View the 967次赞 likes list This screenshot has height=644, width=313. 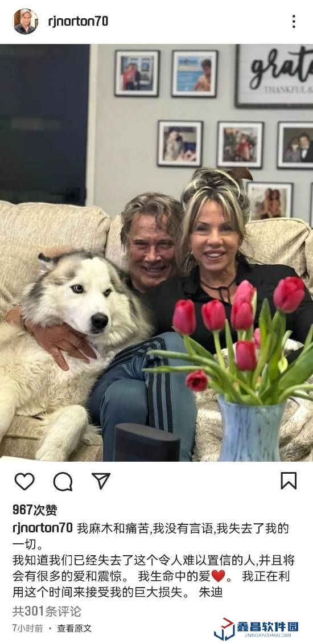tap(35, 510)
